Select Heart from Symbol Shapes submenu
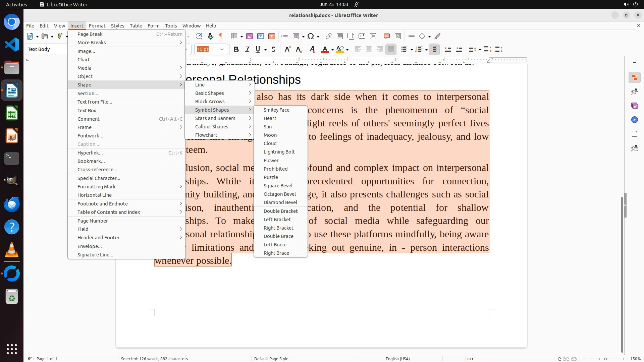 270,118
